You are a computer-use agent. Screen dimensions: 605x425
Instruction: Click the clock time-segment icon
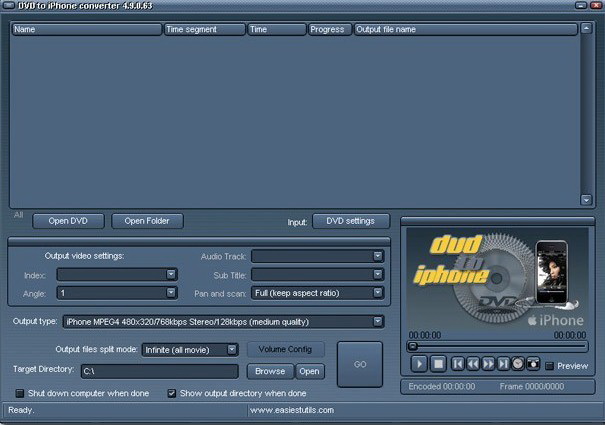518,364
